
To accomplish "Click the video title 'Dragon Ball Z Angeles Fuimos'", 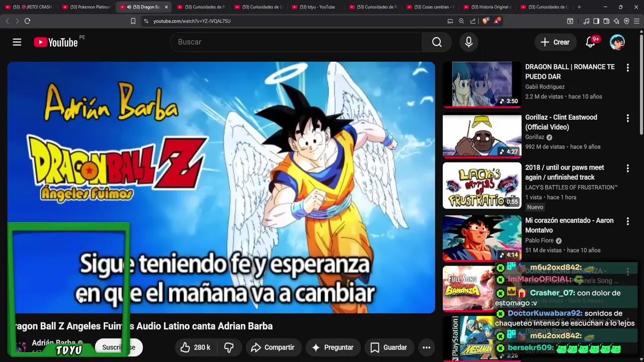I will click(x=141, y=326).
